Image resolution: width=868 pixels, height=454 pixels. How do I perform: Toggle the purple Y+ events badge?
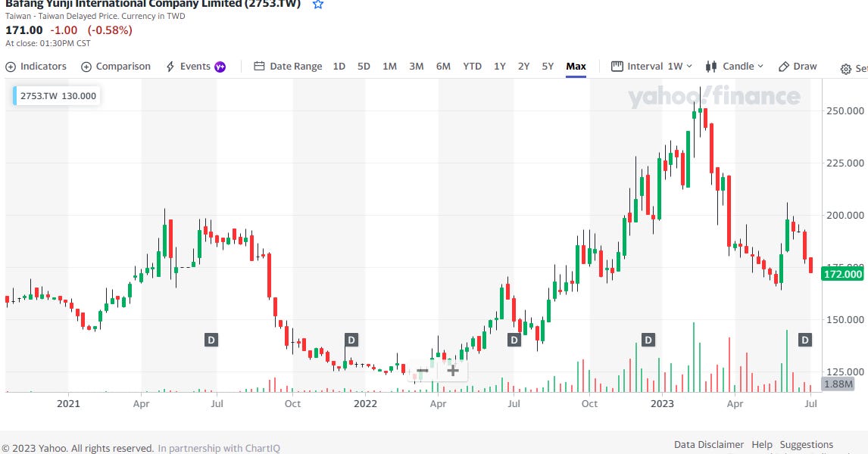tap(218, 66)
